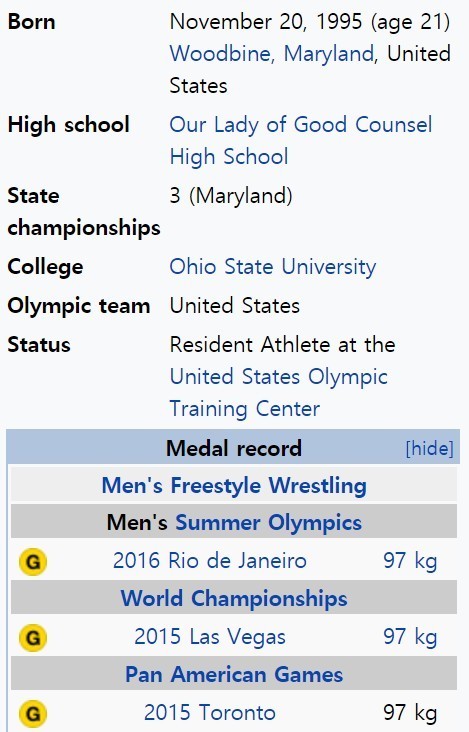Click the 97 kg link for the 2016 Olympics
Screen dimensions: 469x732
[410, 561]
